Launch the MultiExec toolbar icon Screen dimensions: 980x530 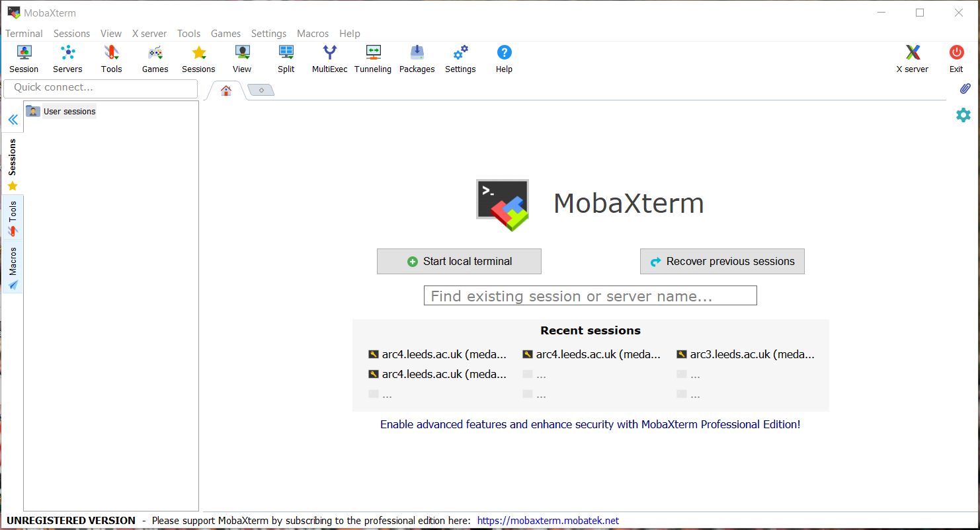pyautogui.click(x=329, y=59)
